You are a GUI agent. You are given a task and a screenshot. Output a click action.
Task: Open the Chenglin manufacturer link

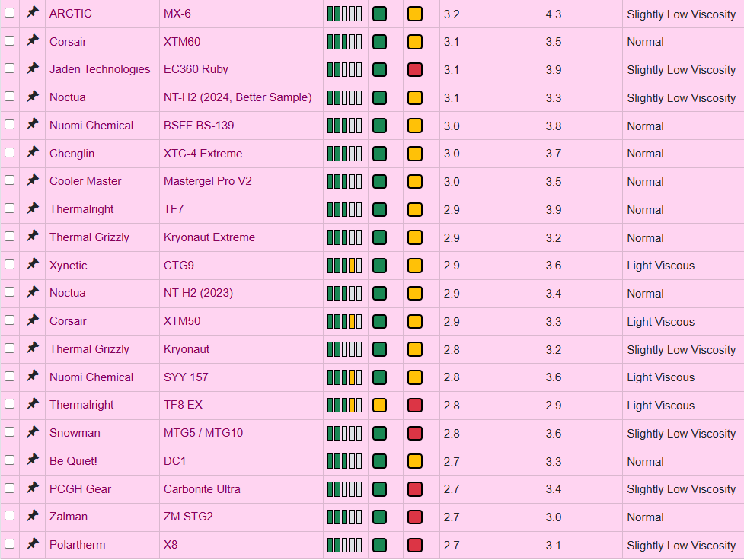pos(72,154)
